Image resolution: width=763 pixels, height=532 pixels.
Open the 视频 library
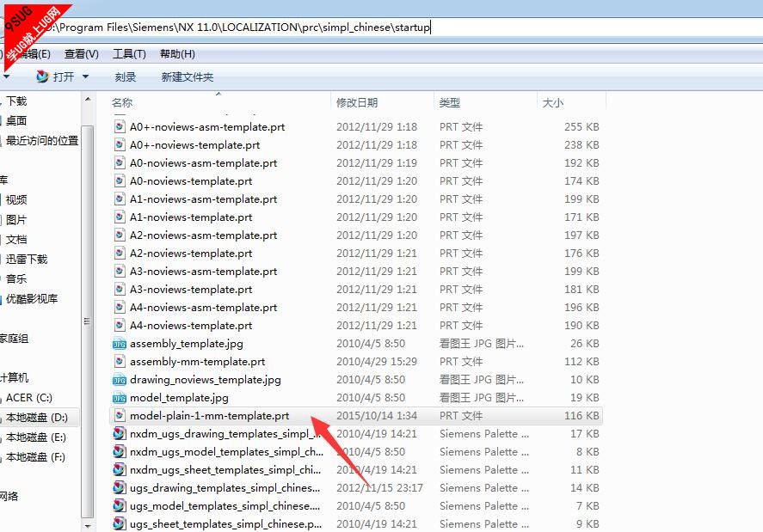point(16,200)
